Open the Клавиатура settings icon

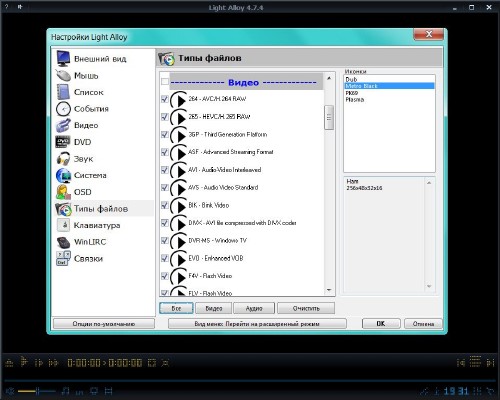[x=63, y=225]
